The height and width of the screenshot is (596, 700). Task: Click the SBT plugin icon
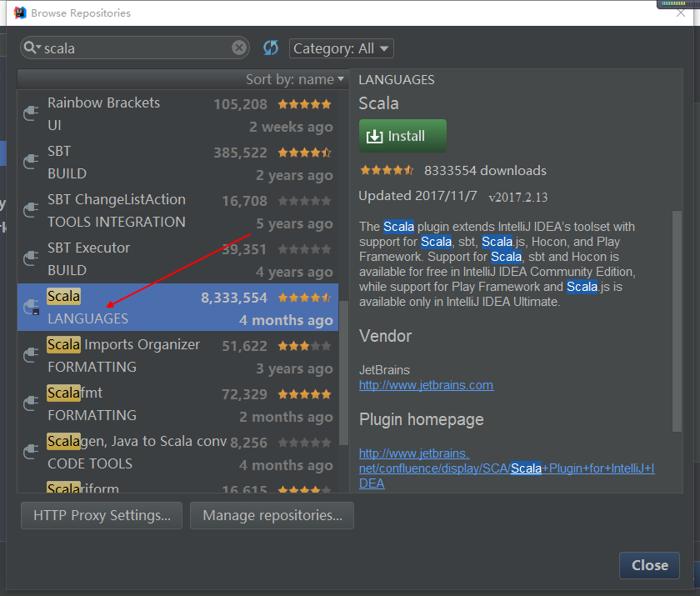point(31,162)
